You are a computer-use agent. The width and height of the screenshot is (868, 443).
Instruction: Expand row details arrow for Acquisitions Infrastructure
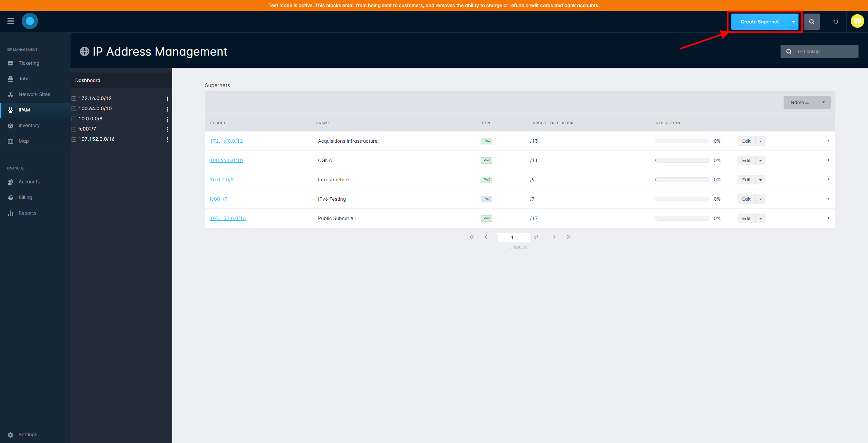(x=828, y=141)
